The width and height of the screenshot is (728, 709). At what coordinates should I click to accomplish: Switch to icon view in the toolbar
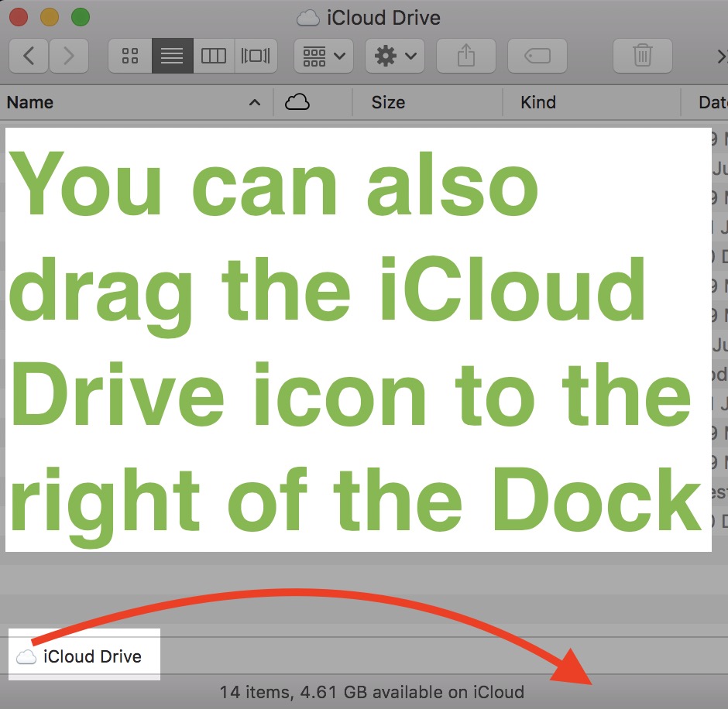click(x=129, y=55)
